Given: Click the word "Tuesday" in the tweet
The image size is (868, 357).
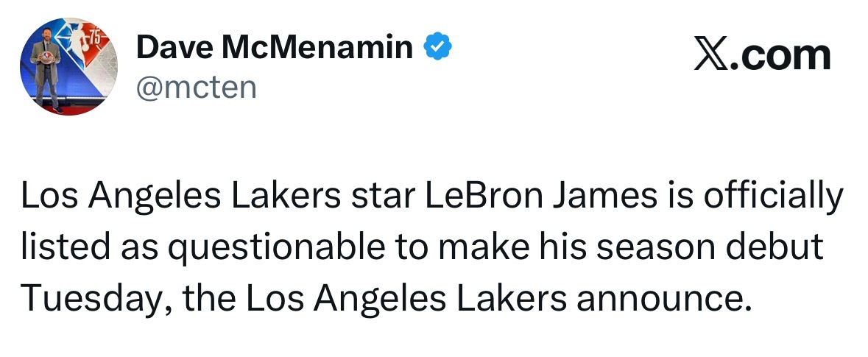Looking at the screenshot, I should (91, 298).
